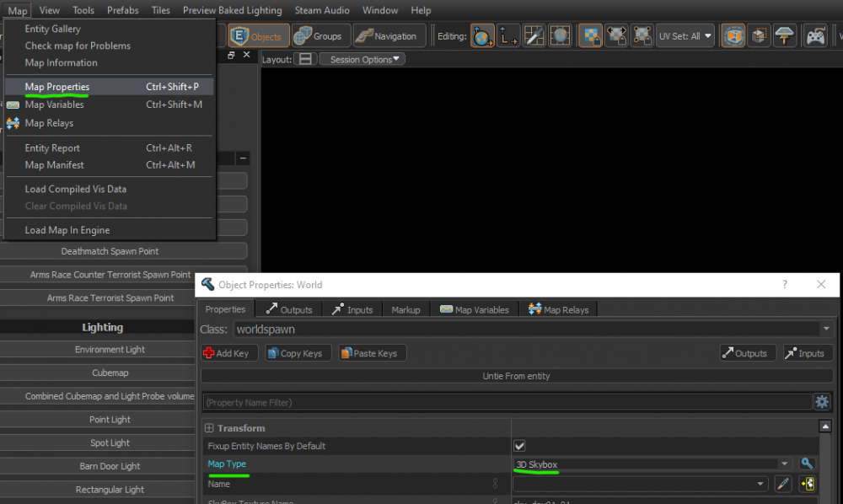Switch to Navigation mode
Screen dimensions: 843x504
point(389,36)
